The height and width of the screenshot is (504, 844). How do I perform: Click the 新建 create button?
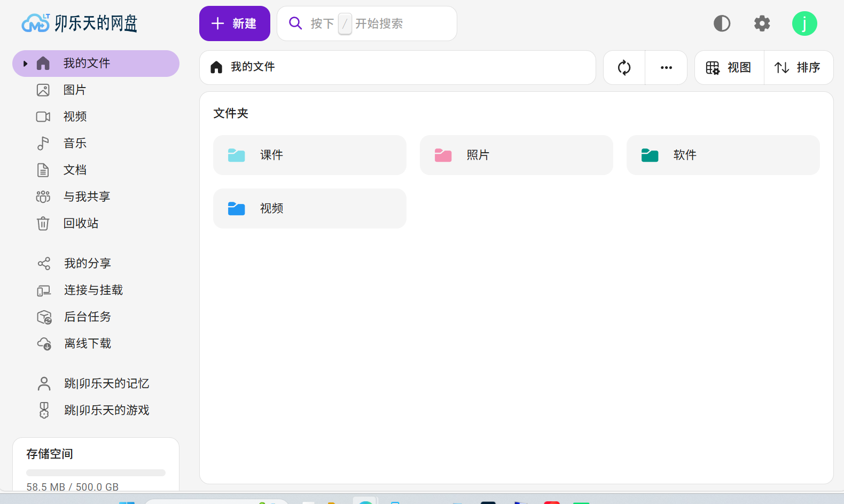[x=235, y=23]
